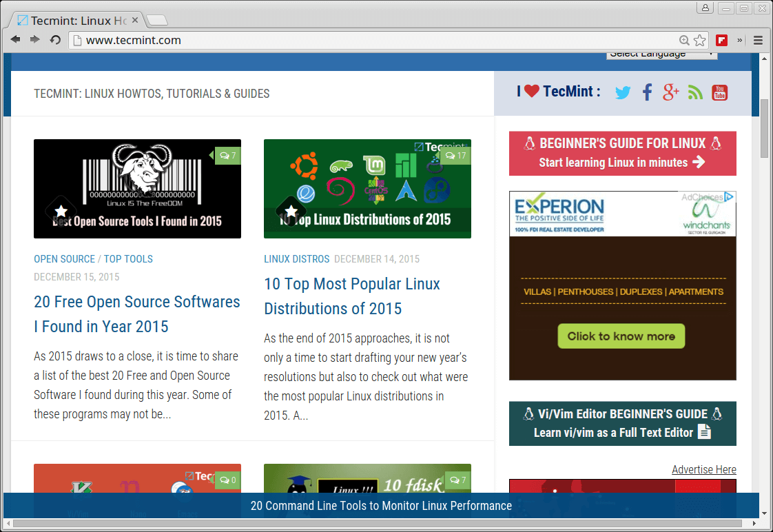
Task: Click the Experion logo in ad
Action: (559, 214)
